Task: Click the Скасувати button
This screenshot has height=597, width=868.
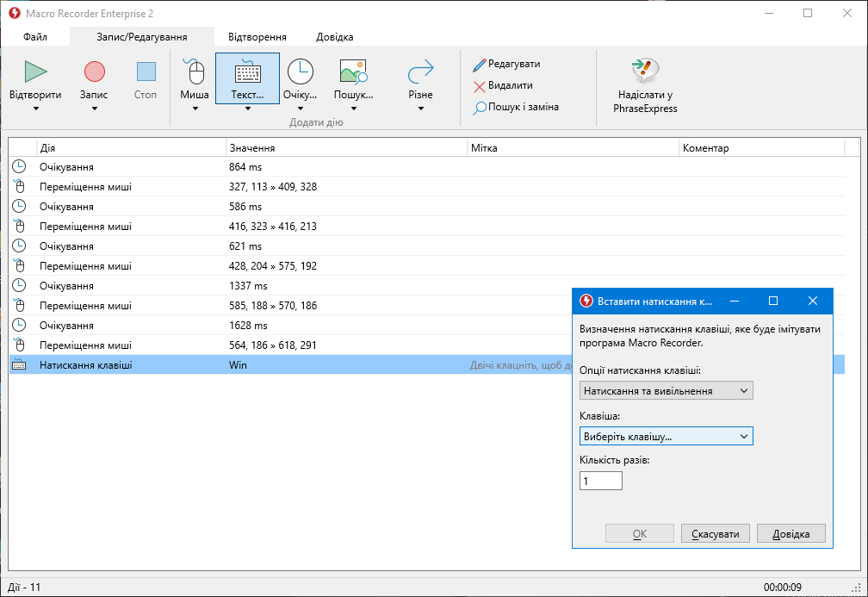Action: point(716,534)
